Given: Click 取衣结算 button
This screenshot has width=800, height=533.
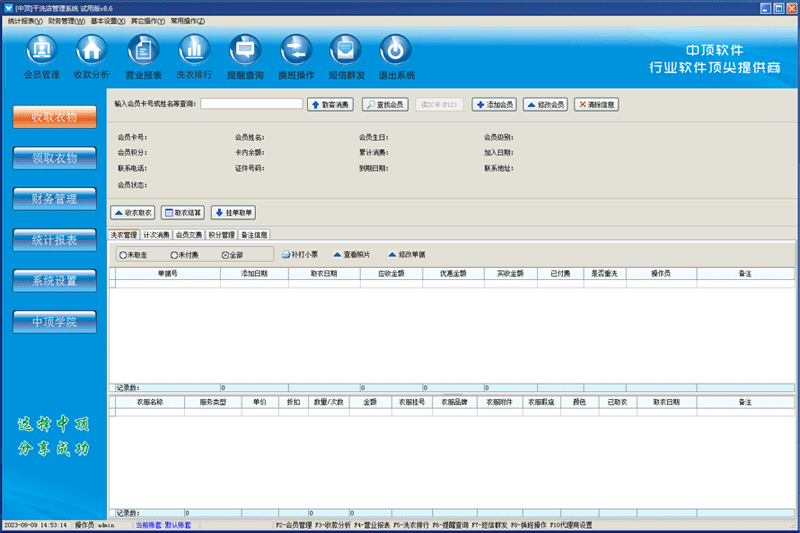Looking at the screenshot, I should point(183,213).
